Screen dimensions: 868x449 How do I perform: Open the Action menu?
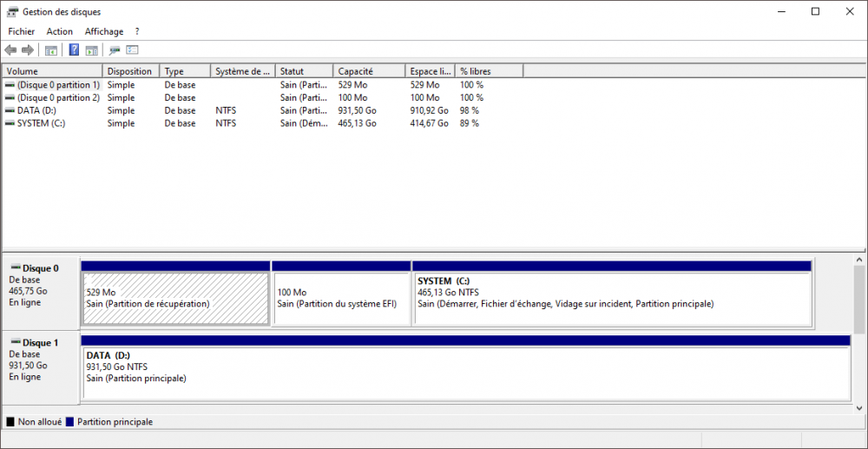[x=60, y=31]
